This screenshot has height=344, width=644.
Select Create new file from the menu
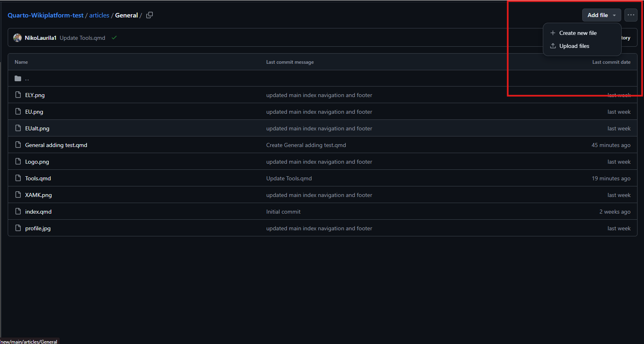(x=578, y=33)
